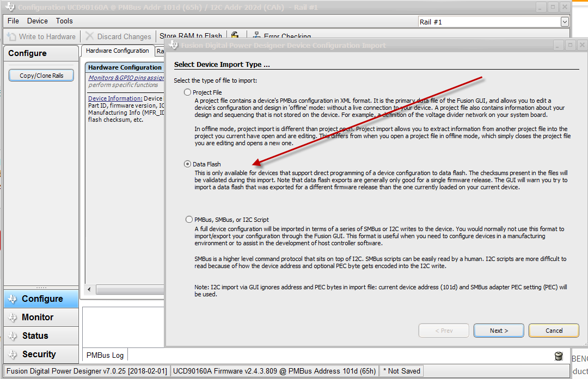Open the PMBus Log tab

(x=105, y=355)
